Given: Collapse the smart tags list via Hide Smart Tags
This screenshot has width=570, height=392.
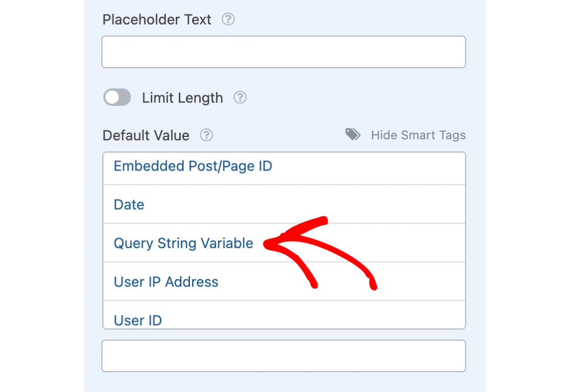Looking at the screenshot, I should coord(418,135).
